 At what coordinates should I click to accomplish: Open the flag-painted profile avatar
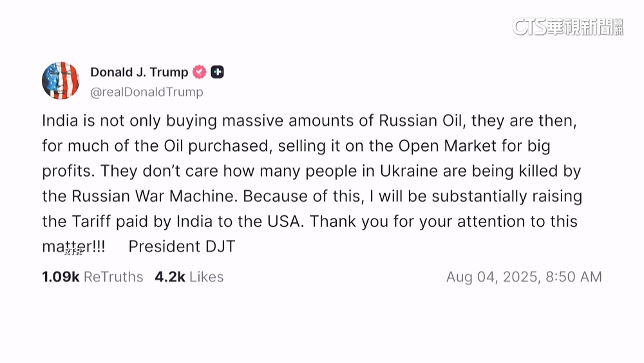click(61, 81)
